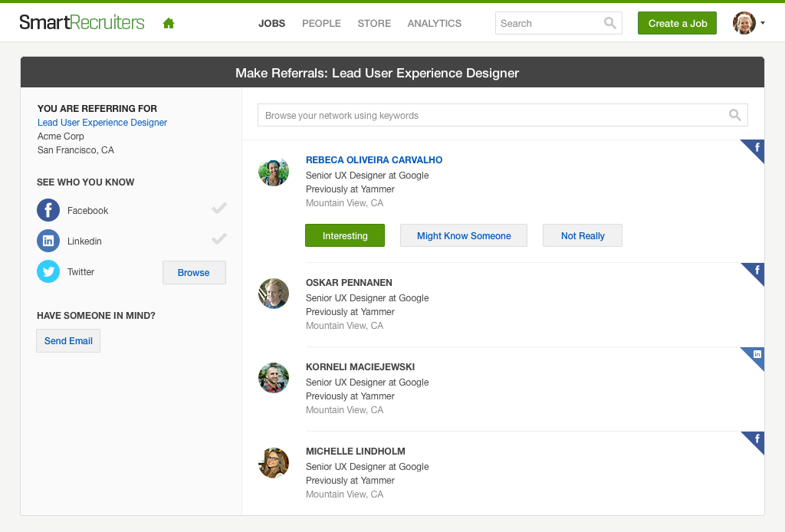Mark Rebeca as Interesting
The width and height of the screenshot is (785, 532).
coord(345,235)
